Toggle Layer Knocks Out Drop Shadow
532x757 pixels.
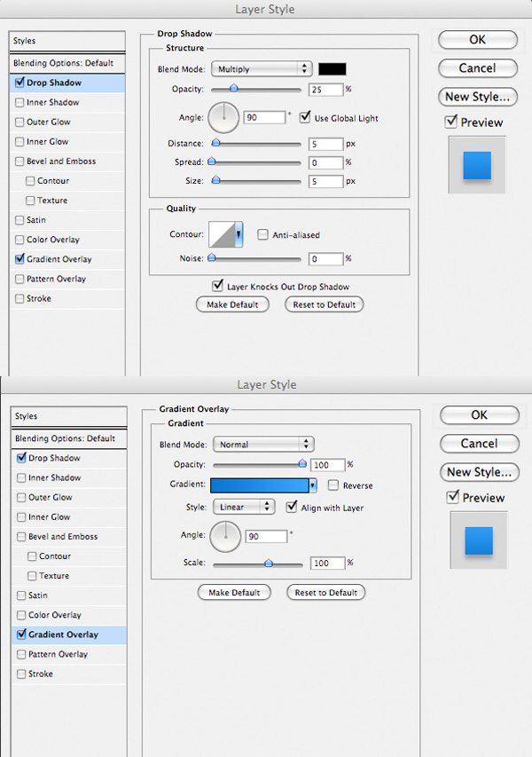[217, 286]
